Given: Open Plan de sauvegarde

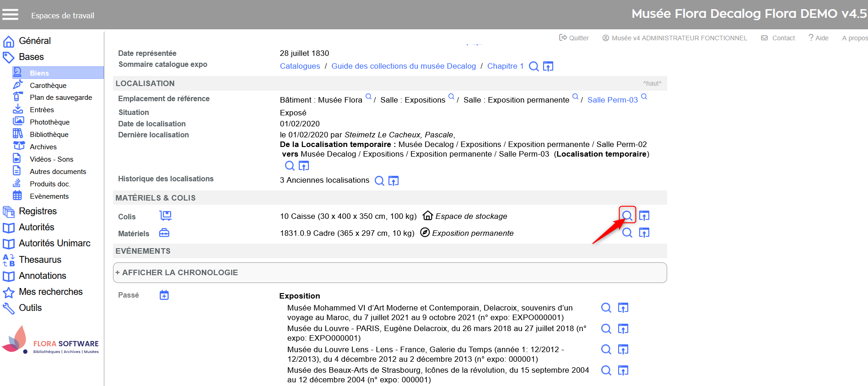Looking at the screenshot, I should pyautogui.click(x=61, y=98).
